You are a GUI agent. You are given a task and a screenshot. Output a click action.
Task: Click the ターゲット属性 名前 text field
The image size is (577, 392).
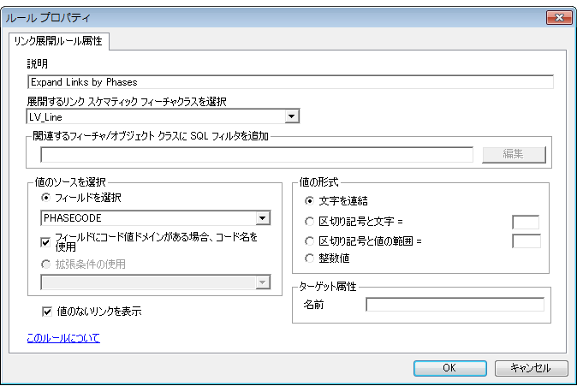[454, 305]
